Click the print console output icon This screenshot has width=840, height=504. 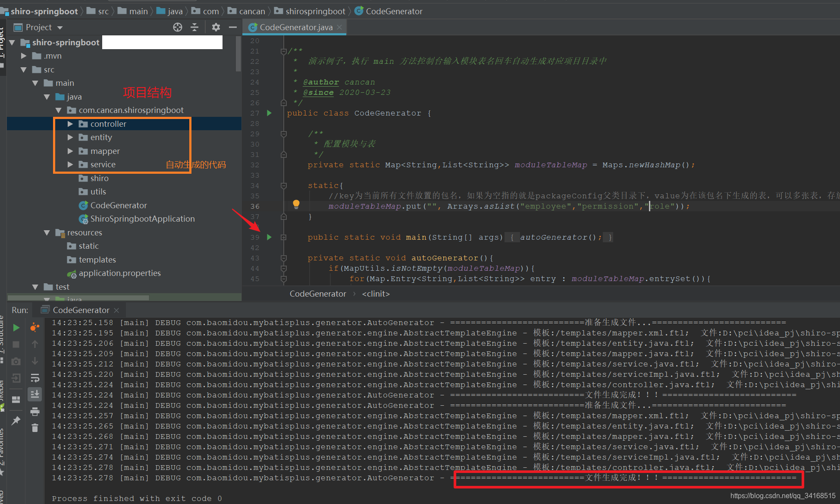pos(35,411)
